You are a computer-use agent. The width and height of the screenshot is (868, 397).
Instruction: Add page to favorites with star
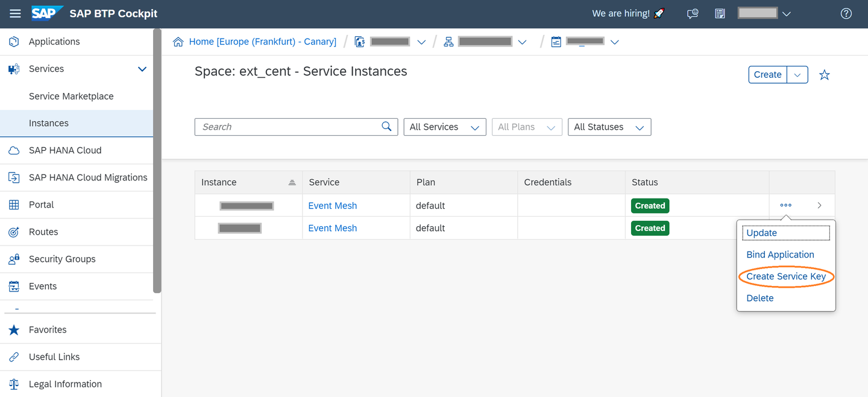point(825,75)
